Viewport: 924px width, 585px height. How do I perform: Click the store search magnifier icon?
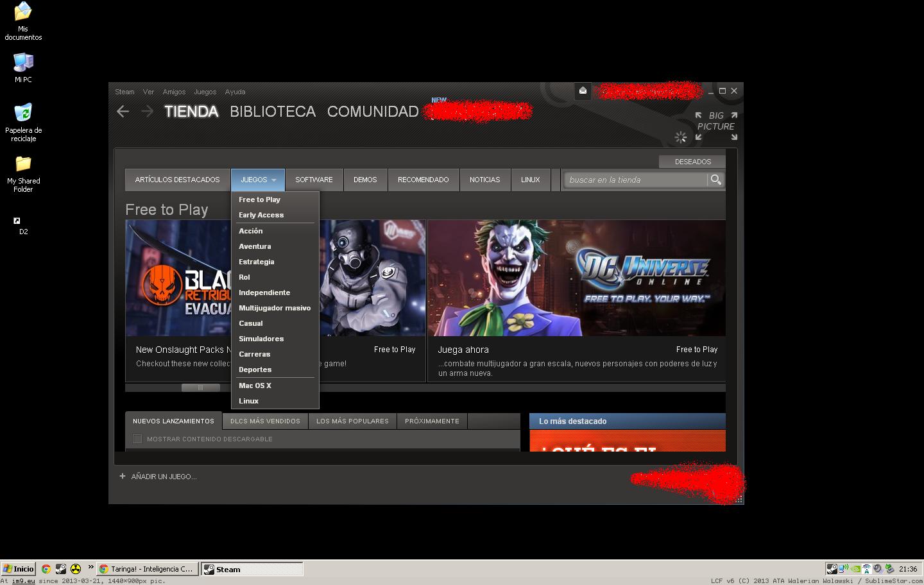[716, 180]
